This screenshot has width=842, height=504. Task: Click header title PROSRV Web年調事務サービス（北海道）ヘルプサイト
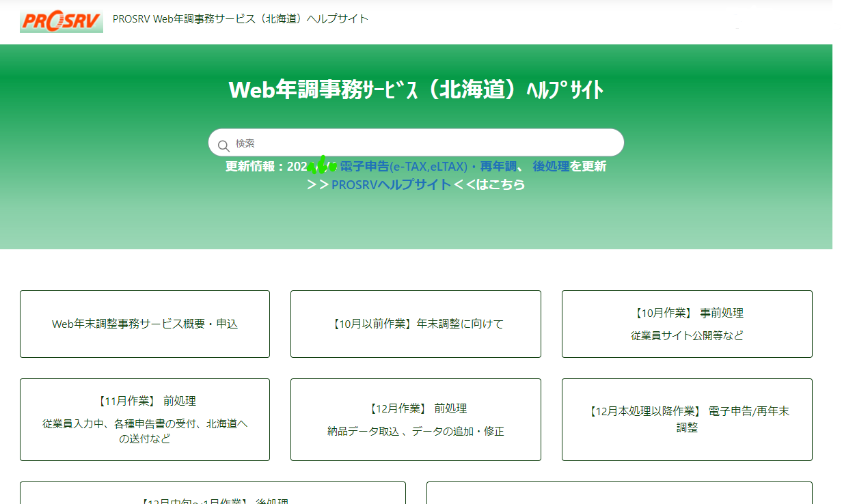pos(241,19)
